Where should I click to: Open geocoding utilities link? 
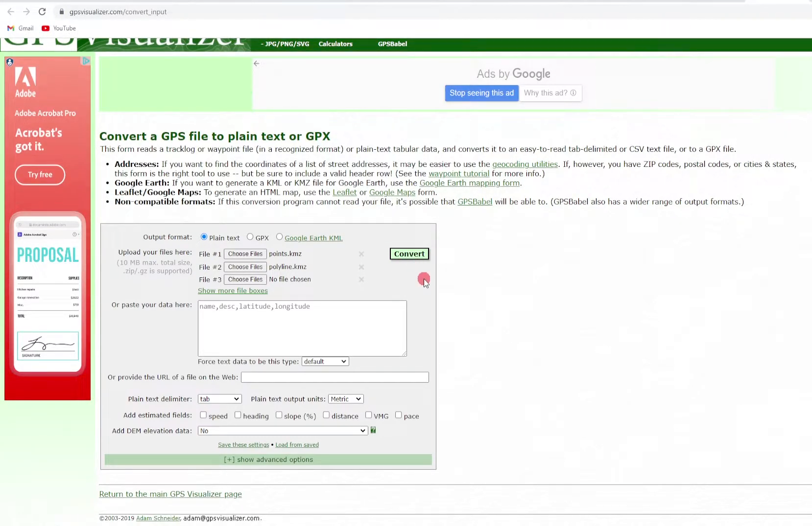tap(525, 164)
